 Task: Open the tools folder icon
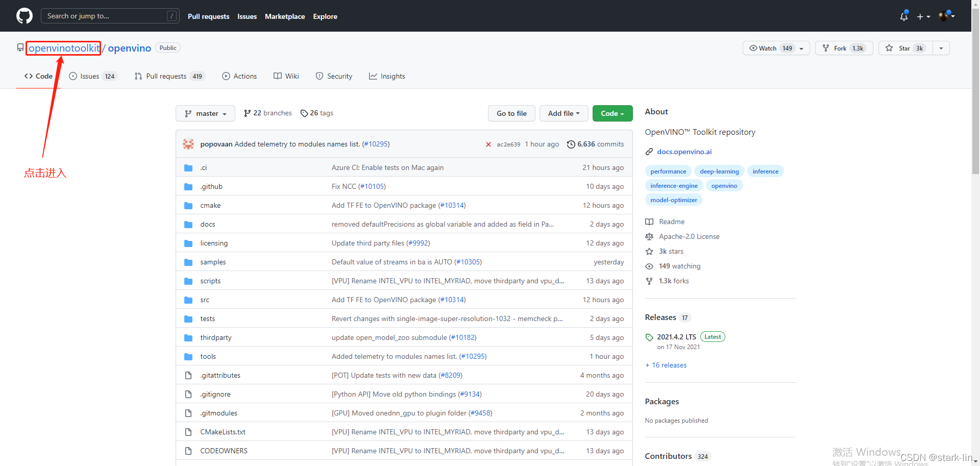[188, 356]
